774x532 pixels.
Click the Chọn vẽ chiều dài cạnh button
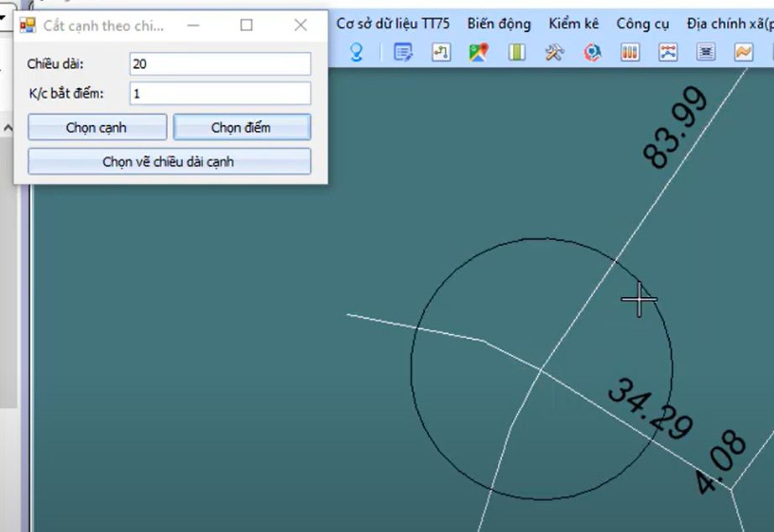point(169,161)
